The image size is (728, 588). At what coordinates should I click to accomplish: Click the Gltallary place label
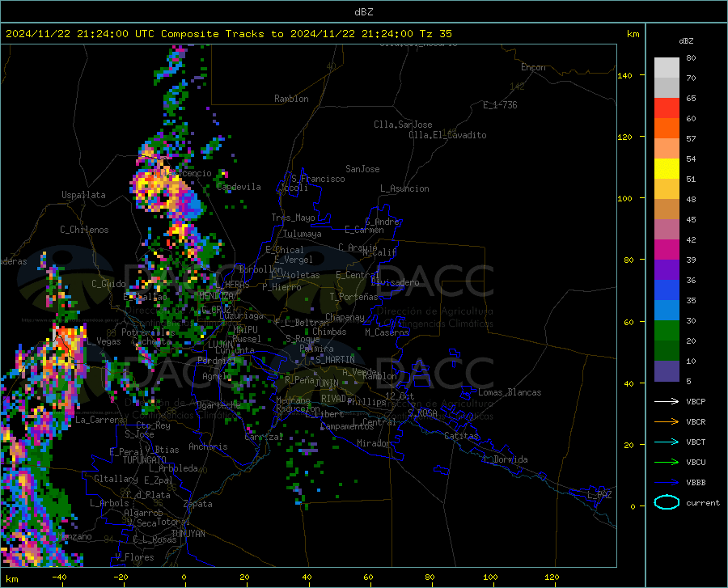tap(116, 479)
